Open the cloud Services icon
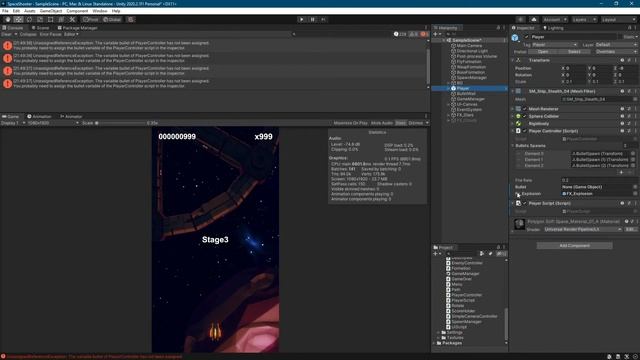640x360 pixels. pyautogui.click(x=533, y=19)
